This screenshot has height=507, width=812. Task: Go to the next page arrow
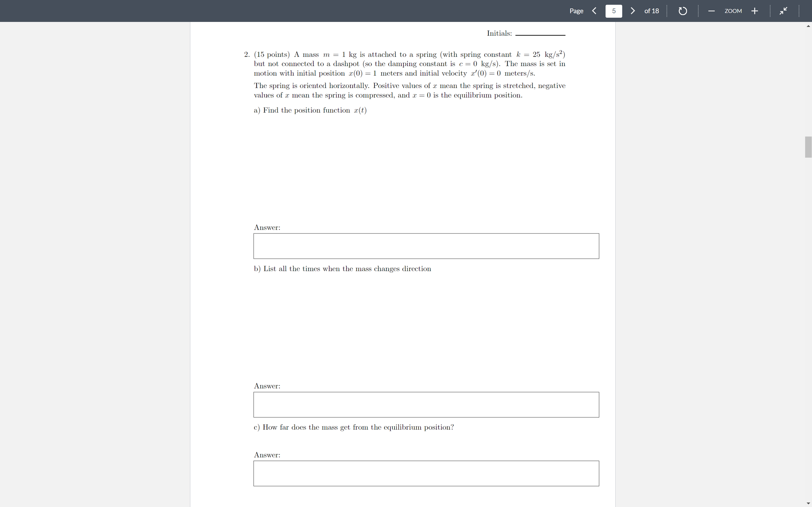(x=633, y=11)
